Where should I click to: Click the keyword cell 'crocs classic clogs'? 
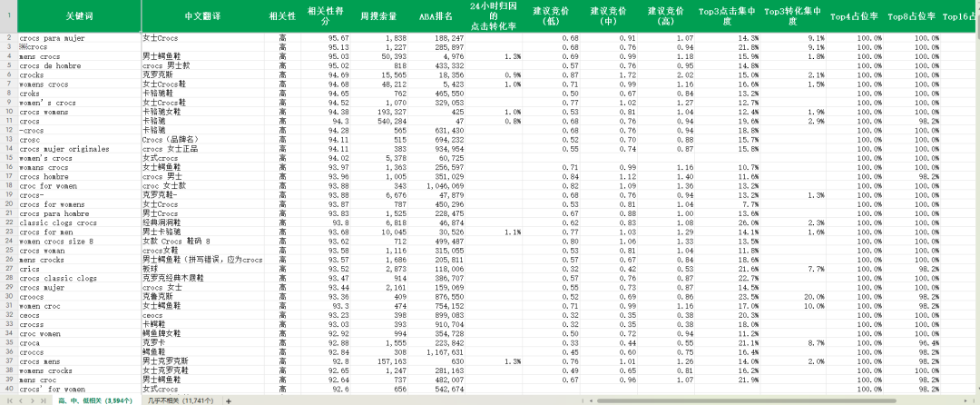click(x=79, y=278)
